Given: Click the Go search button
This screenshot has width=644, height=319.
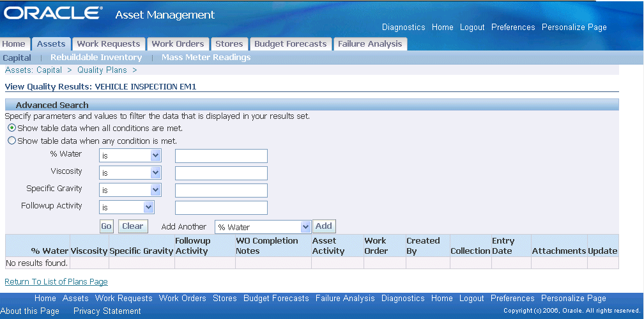Looking at the screenshot, I should (106, 226).
